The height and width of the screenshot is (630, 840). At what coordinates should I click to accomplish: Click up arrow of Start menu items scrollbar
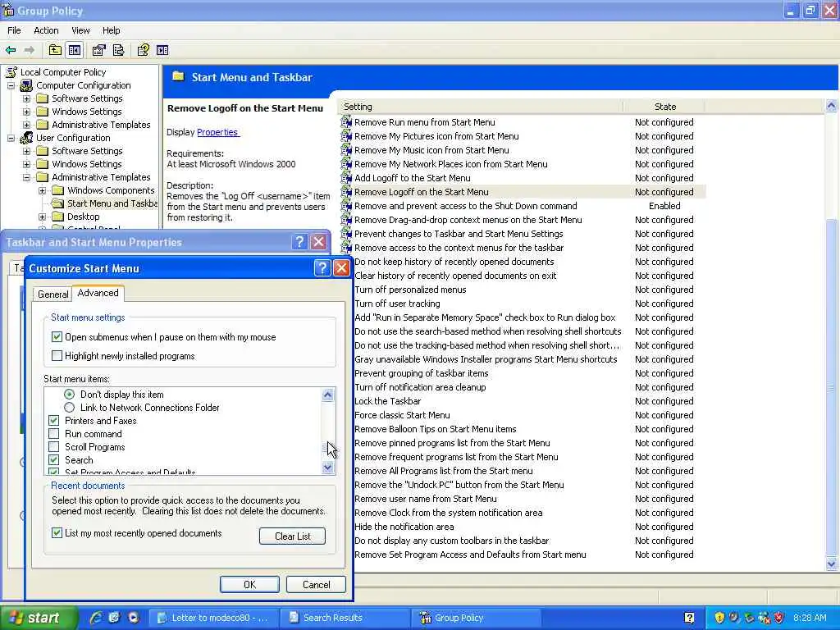328,395
